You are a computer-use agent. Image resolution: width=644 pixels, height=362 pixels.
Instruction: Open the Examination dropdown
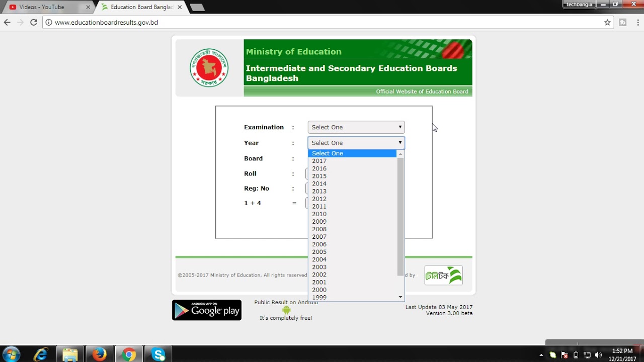coord(356,127)
